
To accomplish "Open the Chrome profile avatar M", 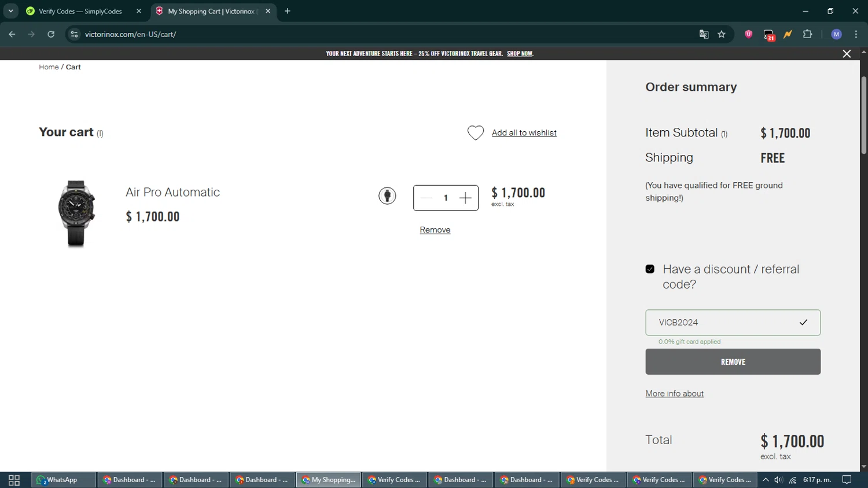I will click(x=836, y=34).
